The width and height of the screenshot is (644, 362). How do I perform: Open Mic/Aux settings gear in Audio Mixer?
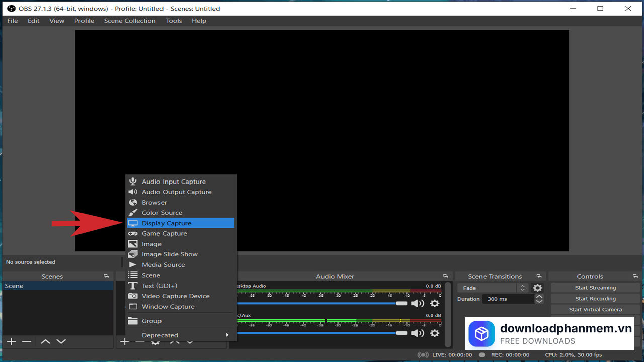pos(435,333)
